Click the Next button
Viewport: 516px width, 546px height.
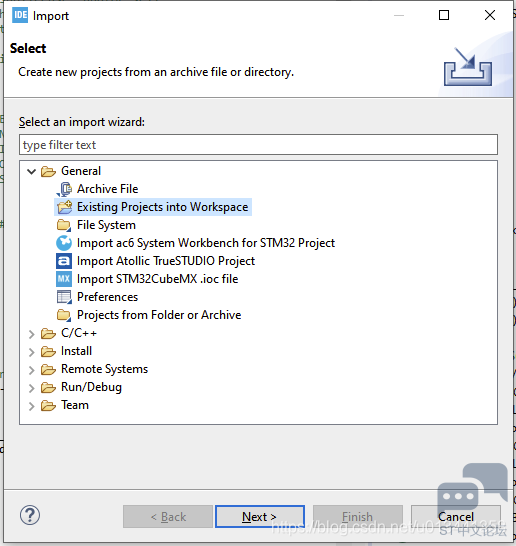(260, 517)
